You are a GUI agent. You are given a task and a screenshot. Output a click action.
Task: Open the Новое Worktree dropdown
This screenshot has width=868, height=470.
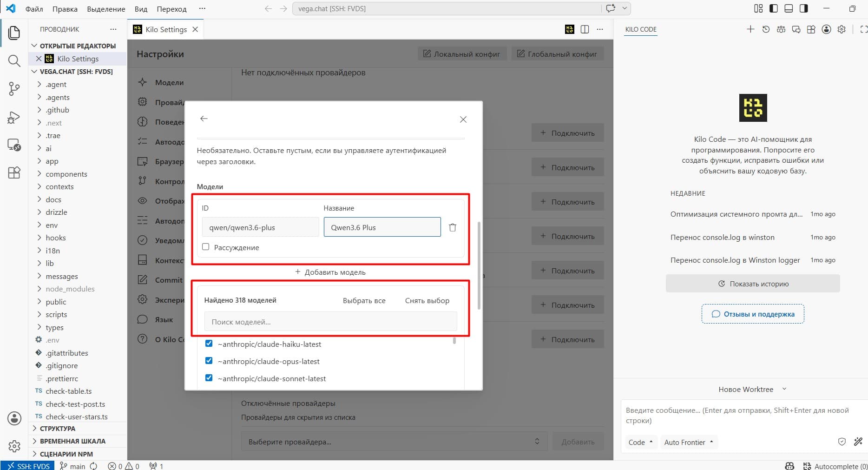pos(752,389)
